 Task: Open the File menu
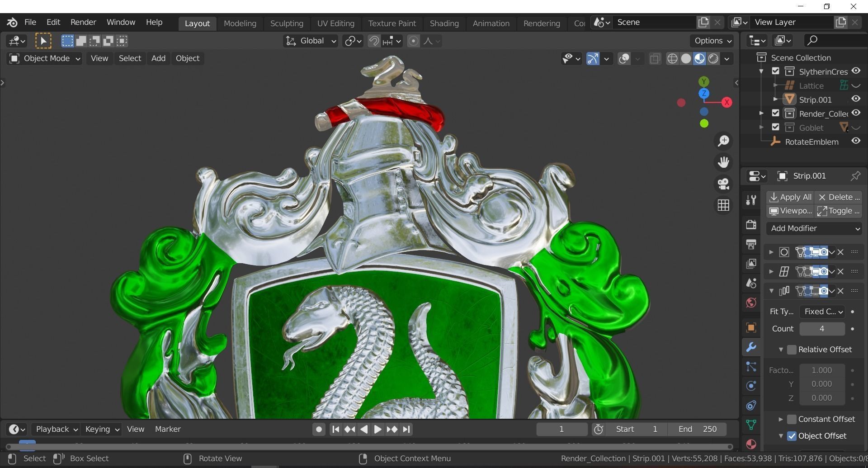point(30,22)
